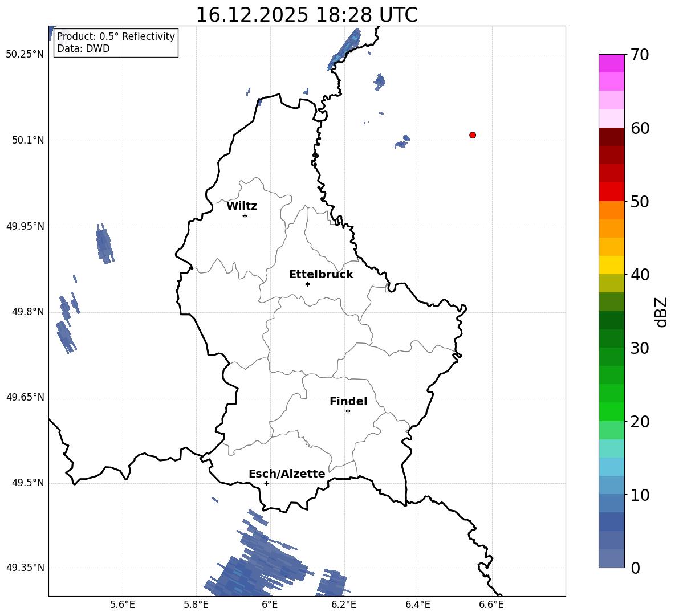The image size is (675, 616).
Task: Click the 50.25°N latitude label
Action: click(25, 55)
